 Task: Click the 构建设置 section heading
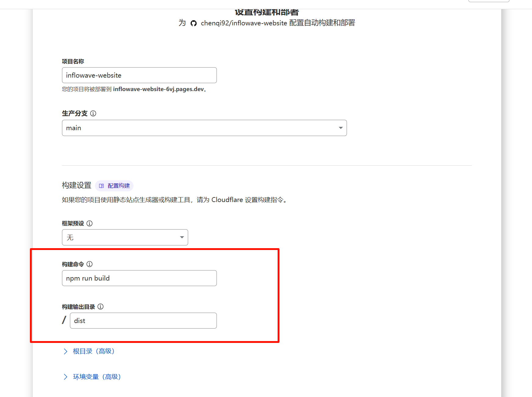point(77,185)
